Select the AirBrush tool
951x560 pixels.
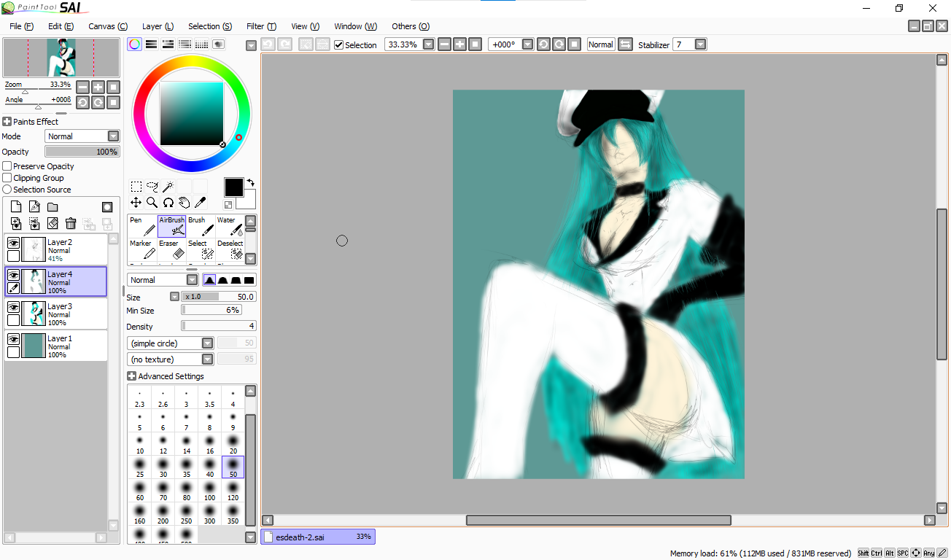coord(172,226)
